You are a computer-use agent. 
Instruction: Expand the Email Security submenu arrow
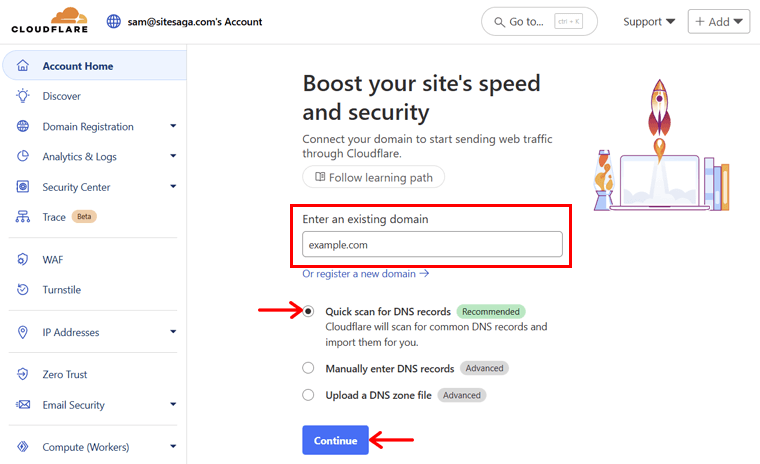[173, 404]
